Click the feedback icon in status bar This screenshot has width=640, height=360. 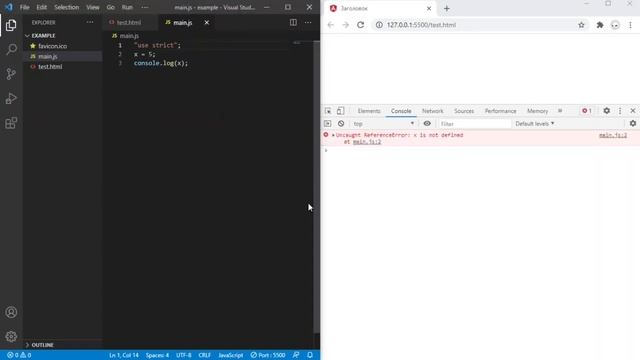pyautogui.click(x=296, y=355)
